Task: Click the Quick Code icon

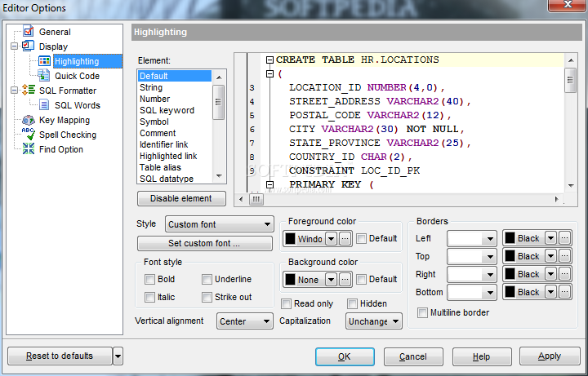Action: pyautogui.click(x=44, y=76)
